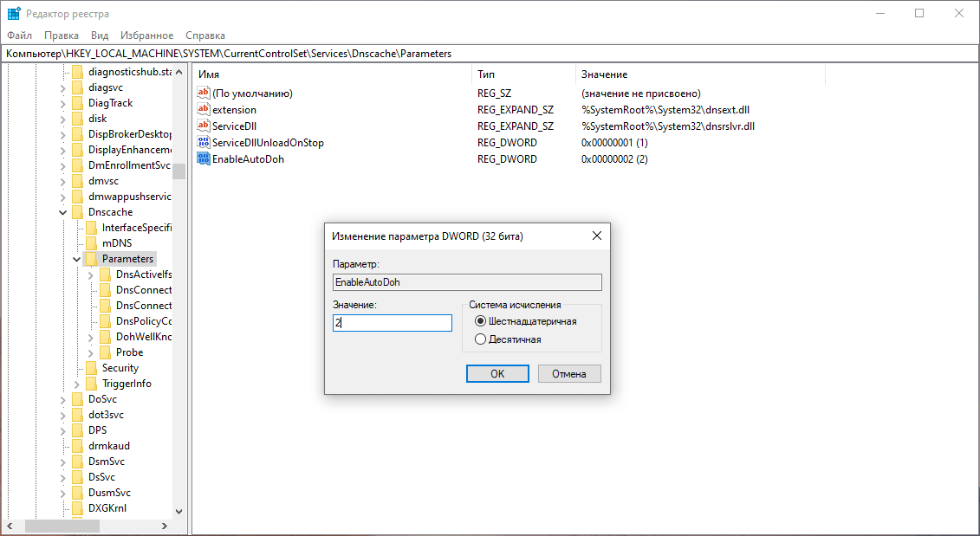Click the DWORD icon next to ServiceDllUnloadOnStop

(x=203, y=142)
